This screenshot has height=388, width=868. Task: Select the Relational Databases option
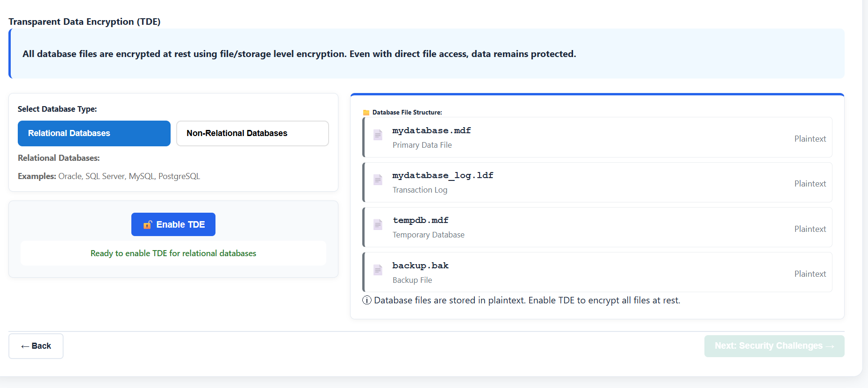click(x=94, y=133)
